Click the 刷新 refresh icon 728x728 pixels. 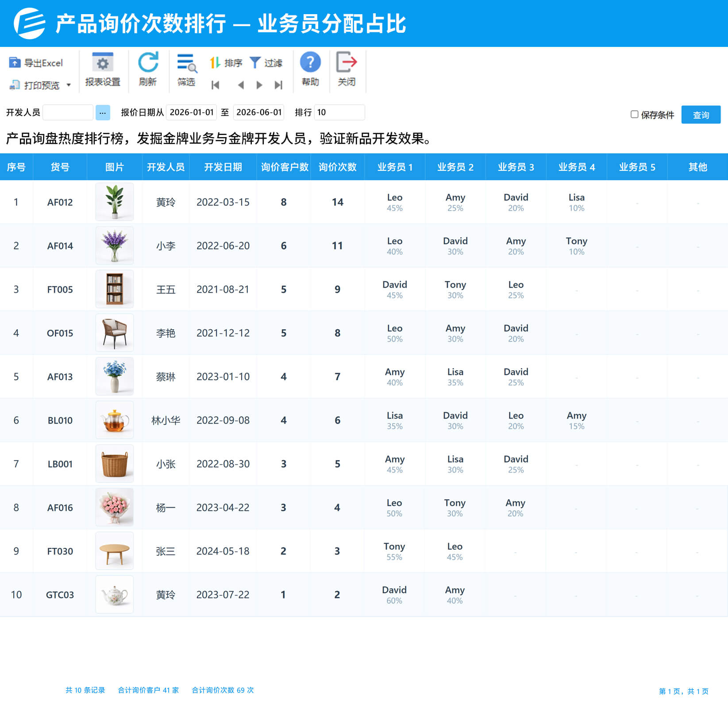(x=148, y=62)
